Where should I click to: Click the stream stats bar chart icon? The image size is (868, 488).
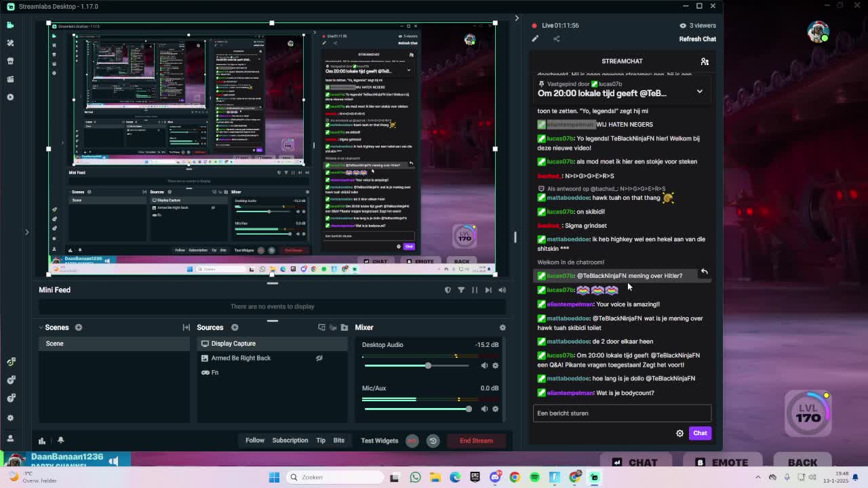click(x=42, y=441)
